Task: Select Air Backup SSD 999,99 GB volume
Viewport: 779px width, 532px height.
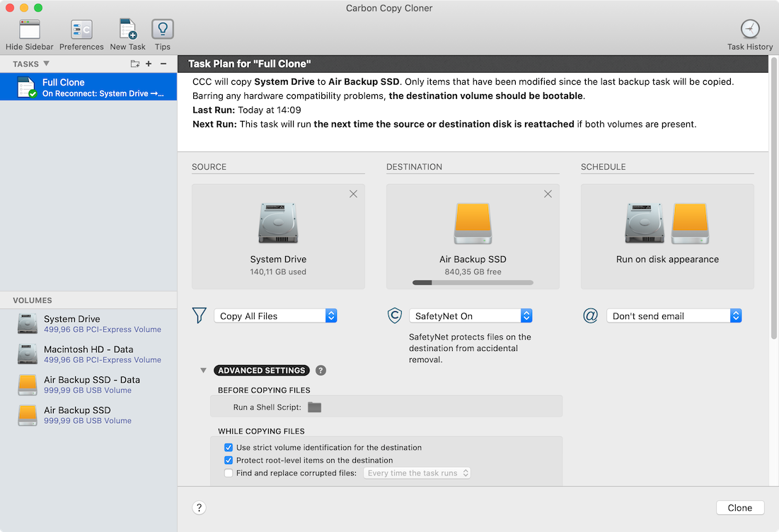Action: [88, 415]
